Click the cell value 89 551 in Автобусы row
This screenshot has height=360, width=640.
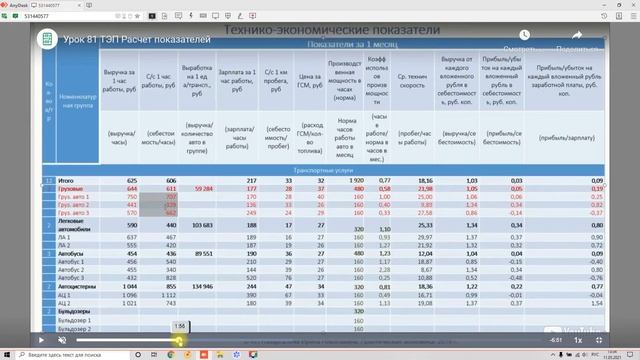pos(204,253)
